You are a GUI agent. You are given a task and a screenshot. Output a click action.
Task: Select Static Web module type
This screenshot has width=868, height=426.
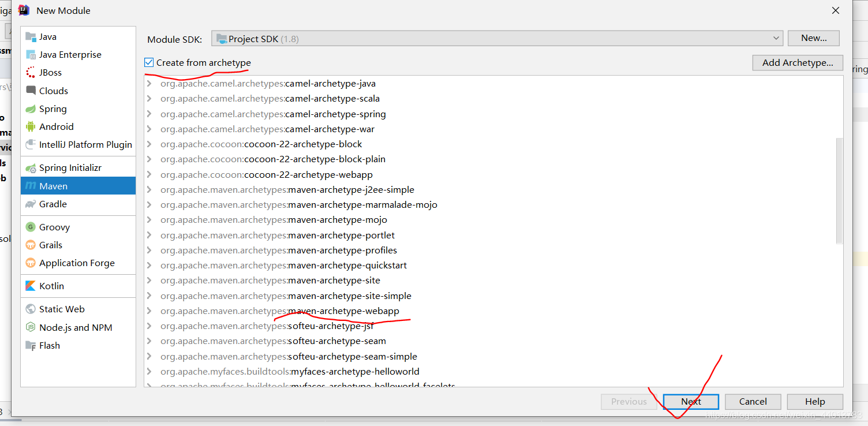[78, 309]
